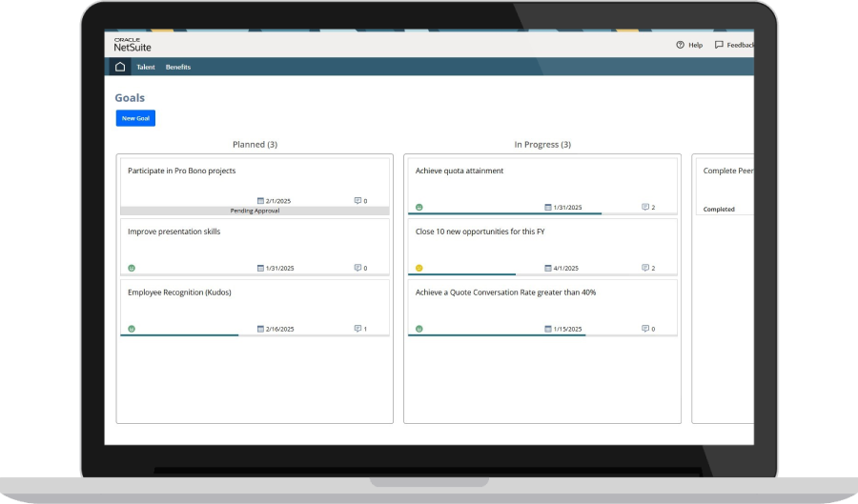858x504 pixels.
Task: Click progress bar on Close 10 new opportunities
Action: [462, 274]
